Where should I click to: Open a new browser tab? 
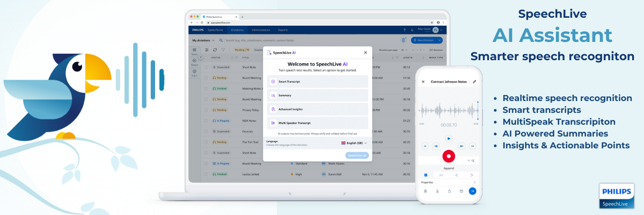tap(242, 17)
